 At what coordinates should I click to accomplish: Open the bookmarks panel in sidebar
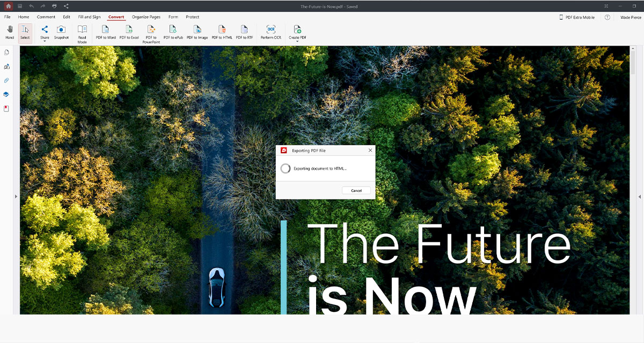point(7,108)
